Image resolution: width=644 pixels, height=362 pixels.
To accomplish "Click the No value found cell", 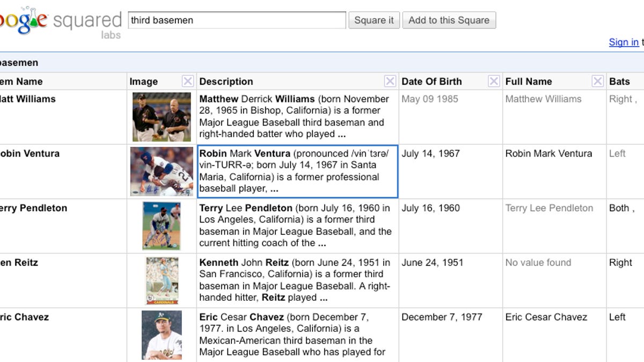I will pos(538,263).
